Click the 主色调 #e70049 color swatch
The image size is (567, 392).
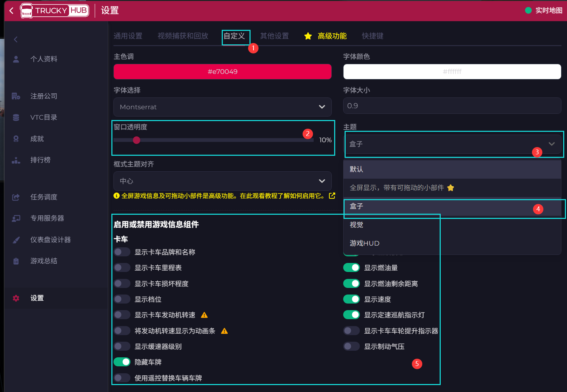click(222, 72)
